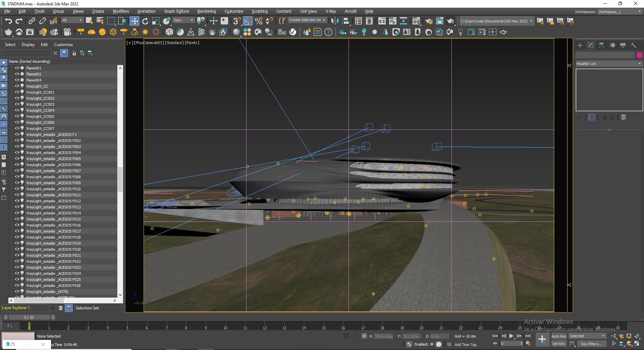The width and height of the screenshot is (644, 350).
Task: Click the Undo arrow in main toolbar
Action: (x=8, y=21)
